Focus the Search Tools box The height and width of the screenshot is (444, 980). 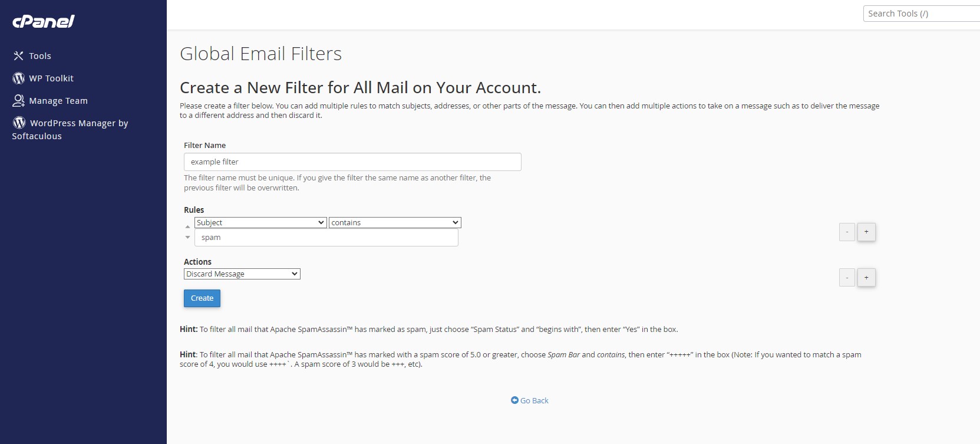(922, 14)
